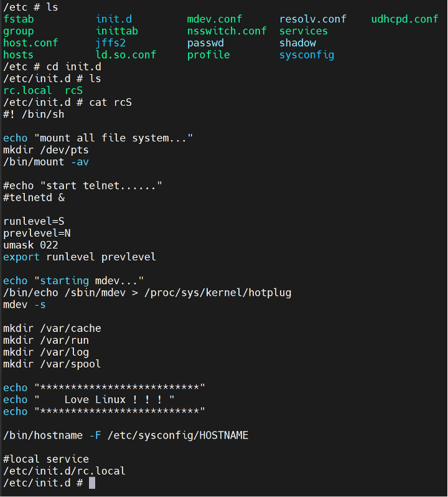Click the /etc/sysconfig/HOSTNAME path
Screen dimensions: 448x497
[177, 435]
